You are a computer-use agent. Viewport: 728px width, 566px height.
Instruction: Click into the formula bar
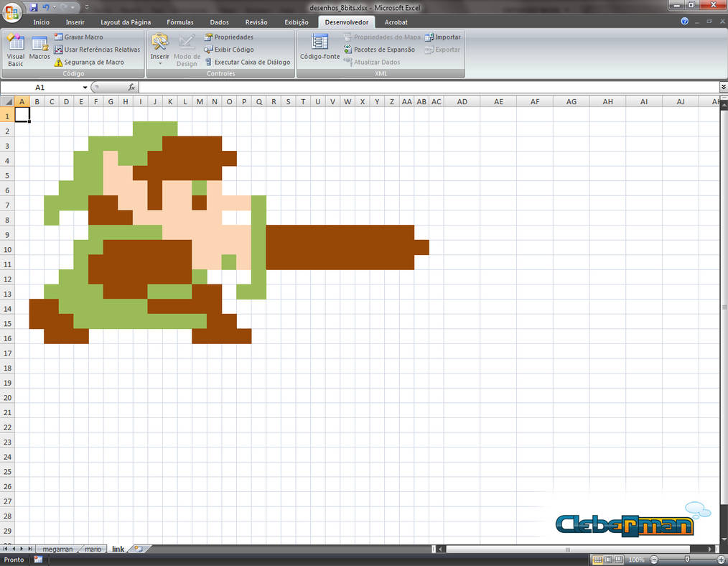pyautogui.click(x=429, y=88)
